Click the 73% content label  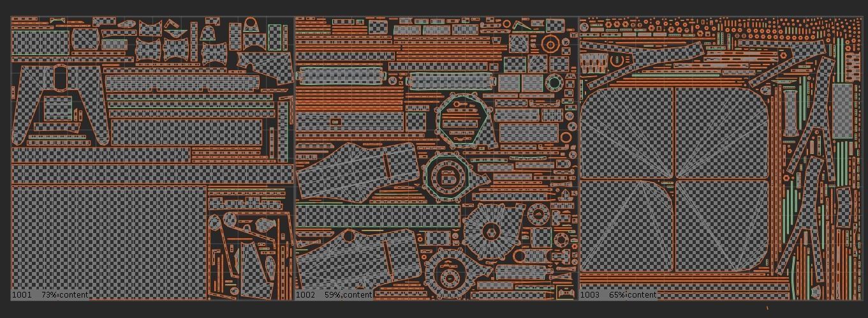[x=65, y=295]
